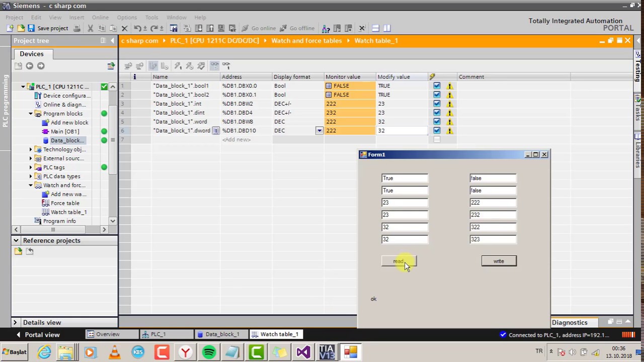Screen dimensions: 644x362
Task: Toggle modify checkbox for bool1 row
Action: (437, 86)
